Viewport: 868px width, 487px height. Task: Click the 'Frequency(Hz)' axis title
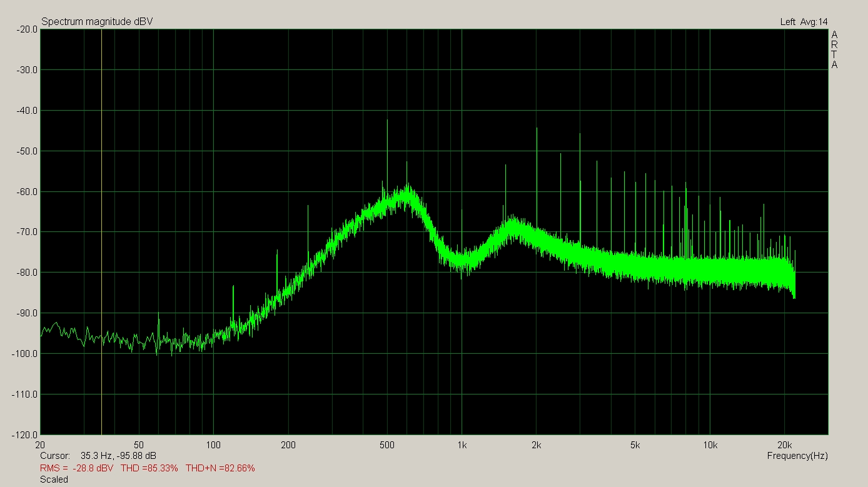pos(797,456)
